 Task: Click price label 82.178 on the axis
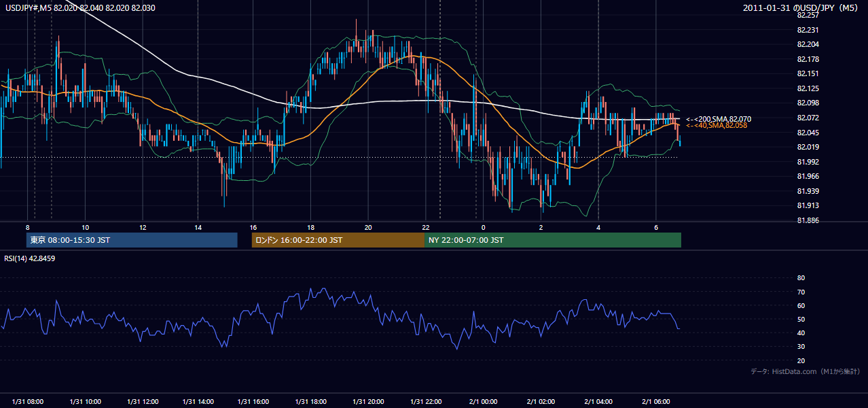(807, 59)
